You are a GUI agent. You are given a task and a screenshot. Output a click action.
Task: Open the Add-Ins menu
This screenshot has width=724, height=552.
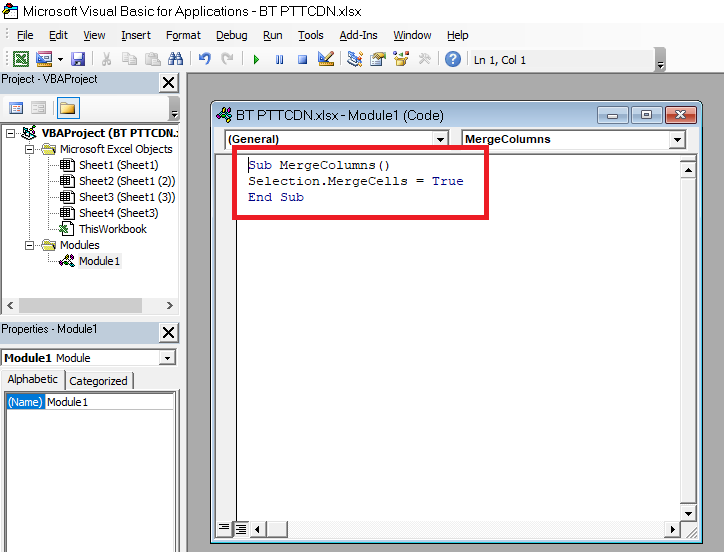point(358,35)
